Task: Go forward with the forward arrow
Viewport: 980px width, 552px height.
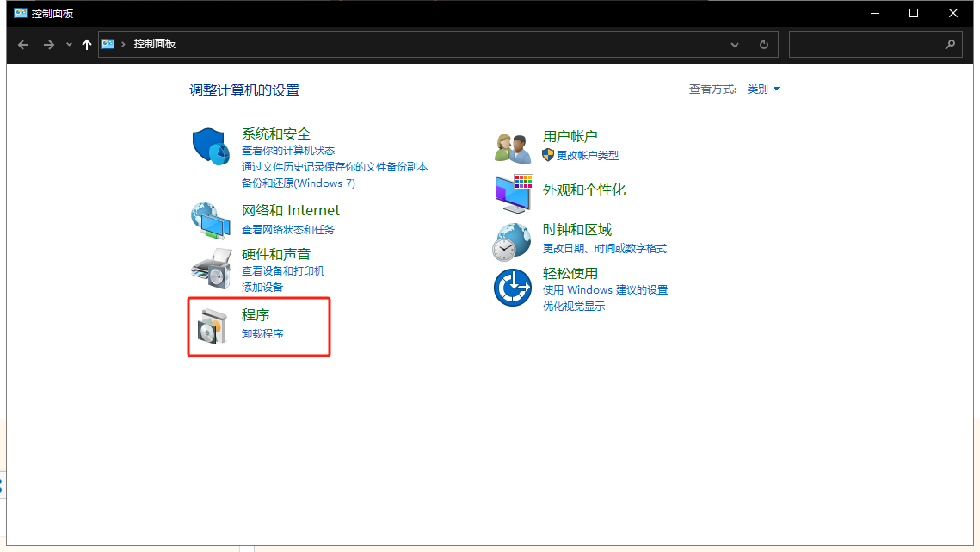Action: pos(48,45)
